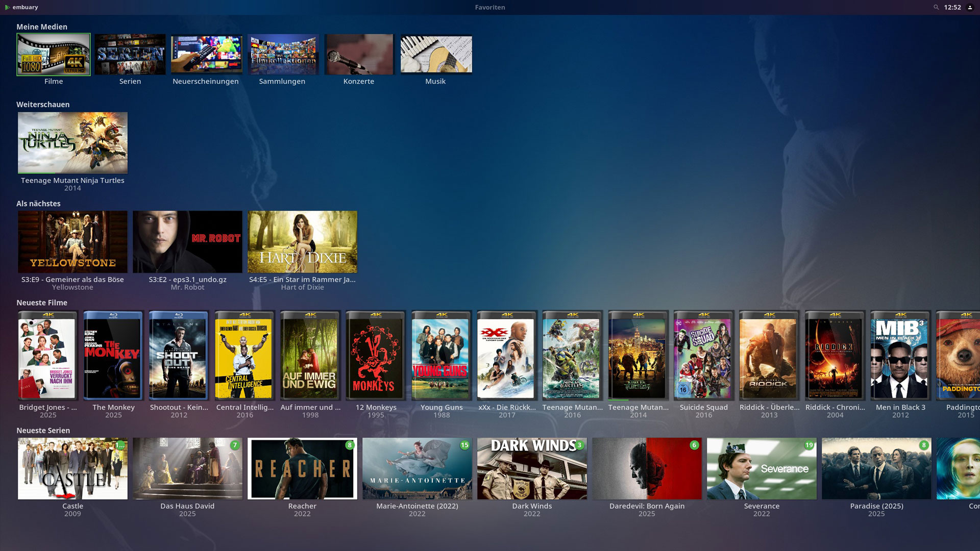980x551 pixels.
Task: Open the Neueste Serien section heading
Action: click(x=43, y=430)
